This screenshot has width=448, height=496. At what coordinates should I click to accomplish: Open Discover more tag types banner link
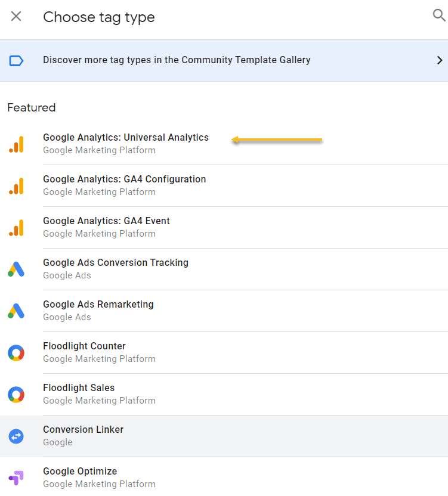177,60
